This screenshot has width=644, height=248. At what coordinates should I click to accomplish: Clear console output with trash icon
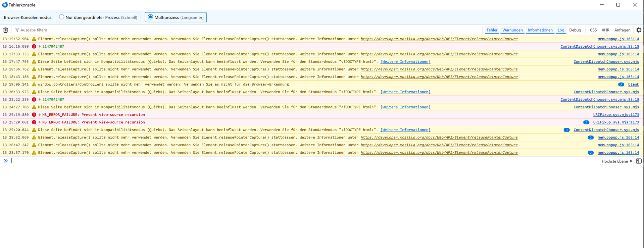6,30
